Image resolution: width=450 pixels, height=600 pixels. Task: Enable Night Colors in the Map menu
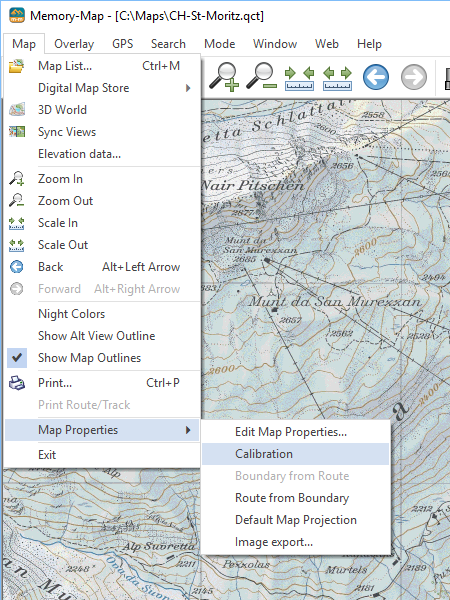[71, 314]
